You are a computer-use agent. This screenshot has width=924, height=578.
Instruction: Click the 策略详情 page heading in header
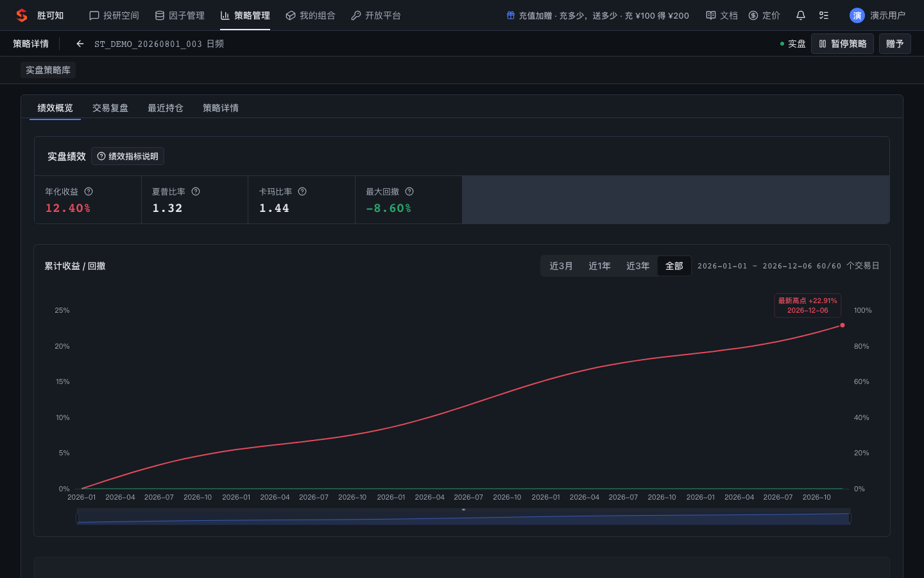click(31, 44)
